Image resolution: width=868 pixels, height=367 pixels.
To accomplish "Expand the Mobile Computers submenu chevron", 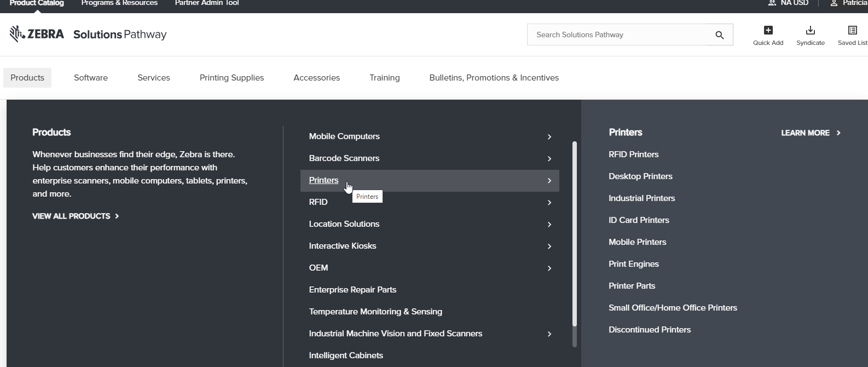I will [549, 137].
